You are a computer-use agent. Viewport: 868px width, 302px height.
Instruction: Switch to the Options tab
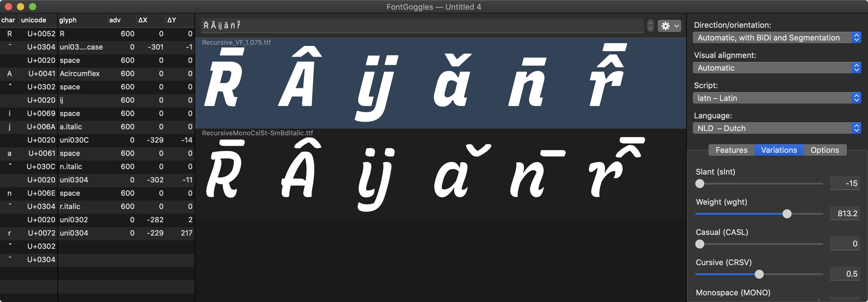825,150
